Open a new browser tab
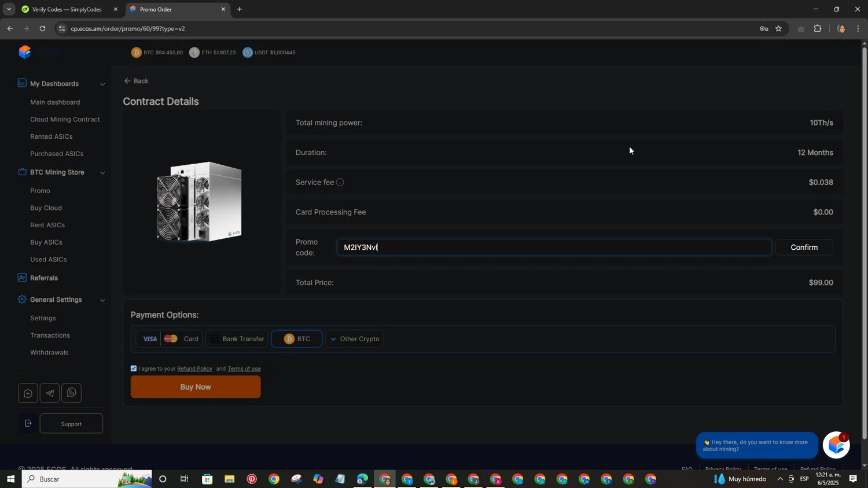Screen dimensions: 868x488 [x=240, y=9]
